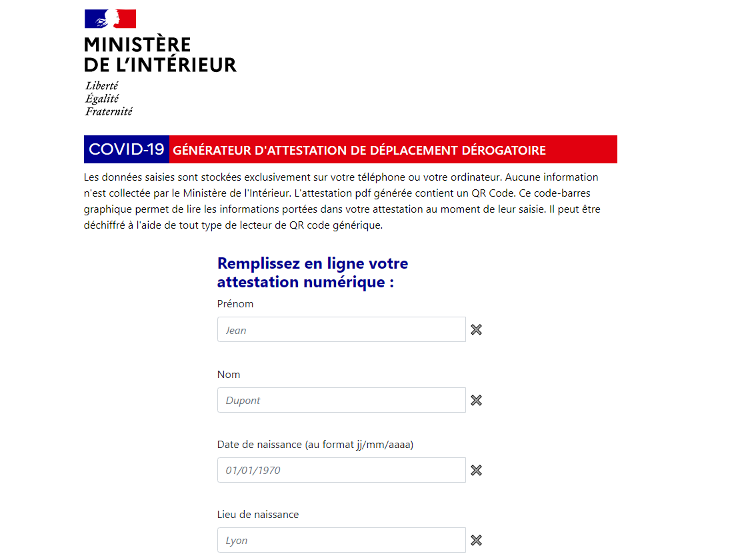Activate the Lieu de naissance text box
Image resolution: width=740 pixels, height=560 pixels.
(341, 540)
